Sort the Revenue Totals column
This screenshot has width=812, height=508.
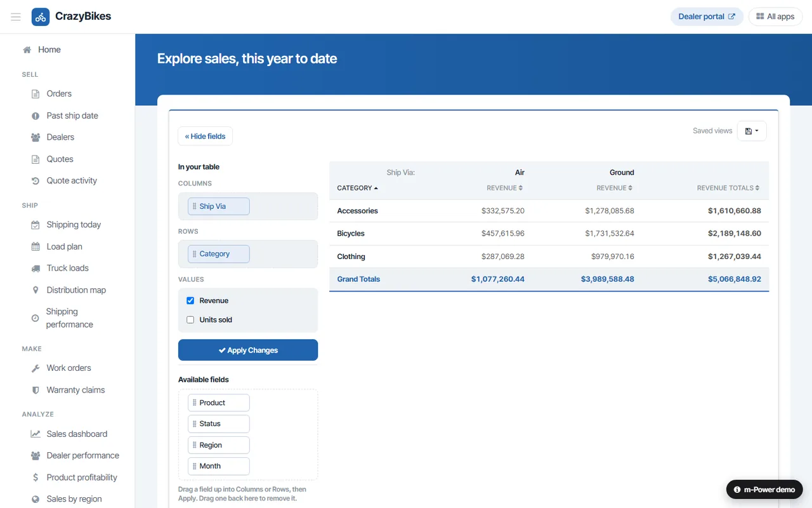728,188
